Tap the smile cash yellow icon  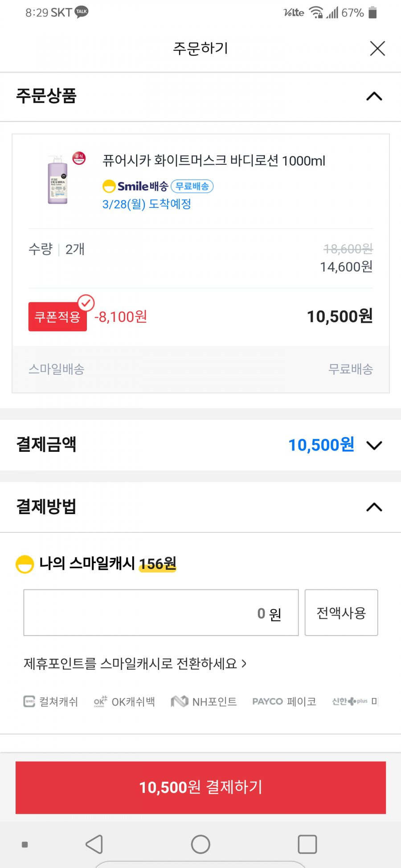[25, 564]
